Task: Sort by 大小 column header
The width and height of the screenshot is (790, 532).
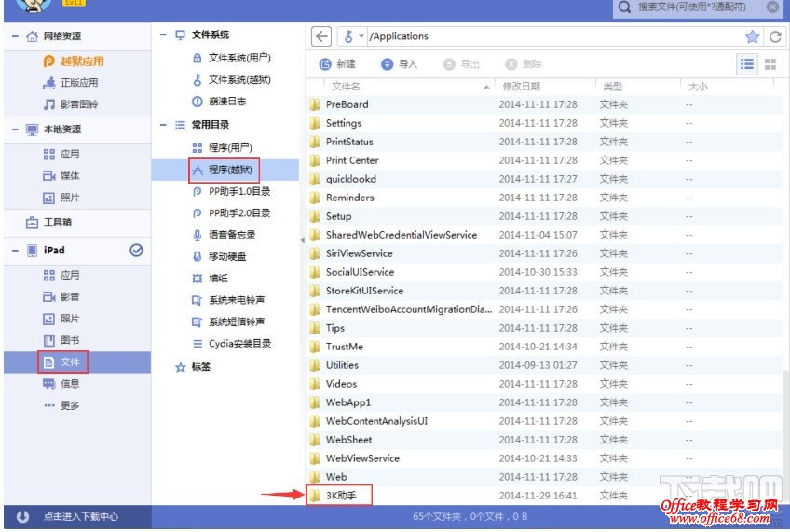Action: pos(698,87)
